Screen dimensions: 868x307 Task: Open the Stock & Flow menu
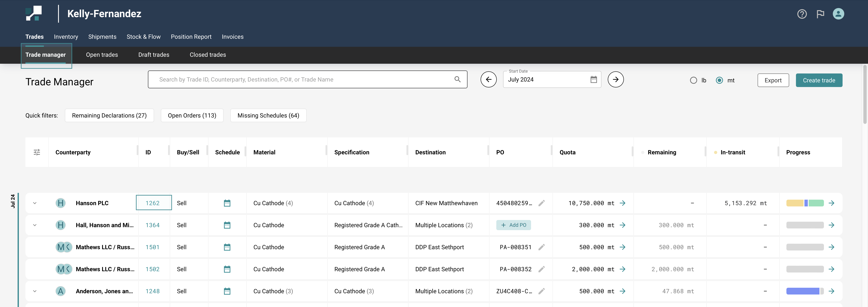click(143, 37)
